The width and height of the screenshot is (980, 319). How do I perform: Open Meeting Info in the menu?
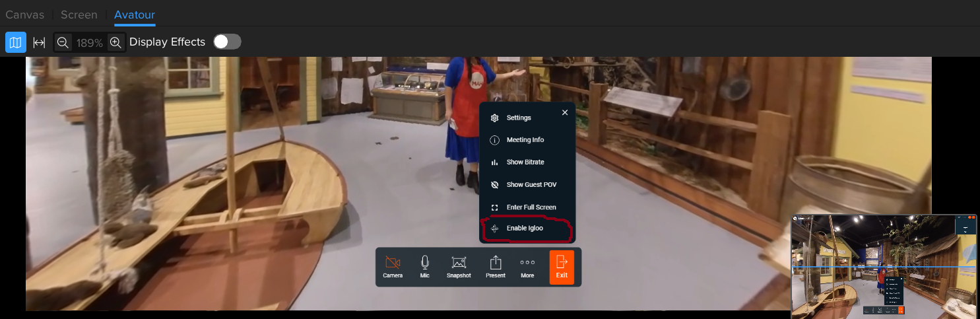click(x=525, y=140)
